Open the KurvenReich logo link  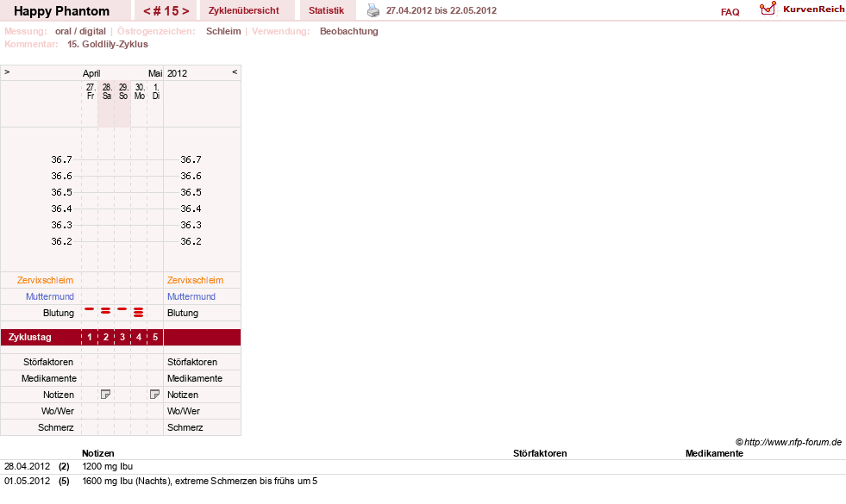pos(802,9)
